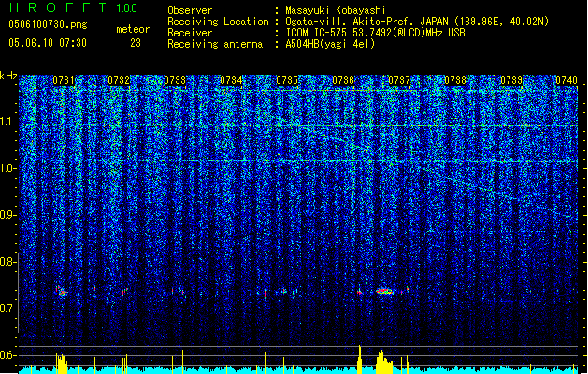Click the Receiver label

click(190, 33)
